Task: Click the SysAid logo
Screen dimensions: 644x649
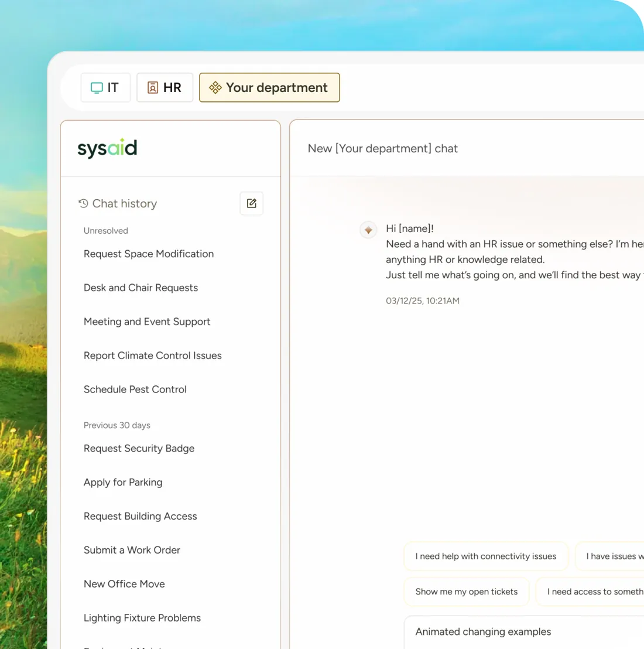Action: [x=107, y=148]
